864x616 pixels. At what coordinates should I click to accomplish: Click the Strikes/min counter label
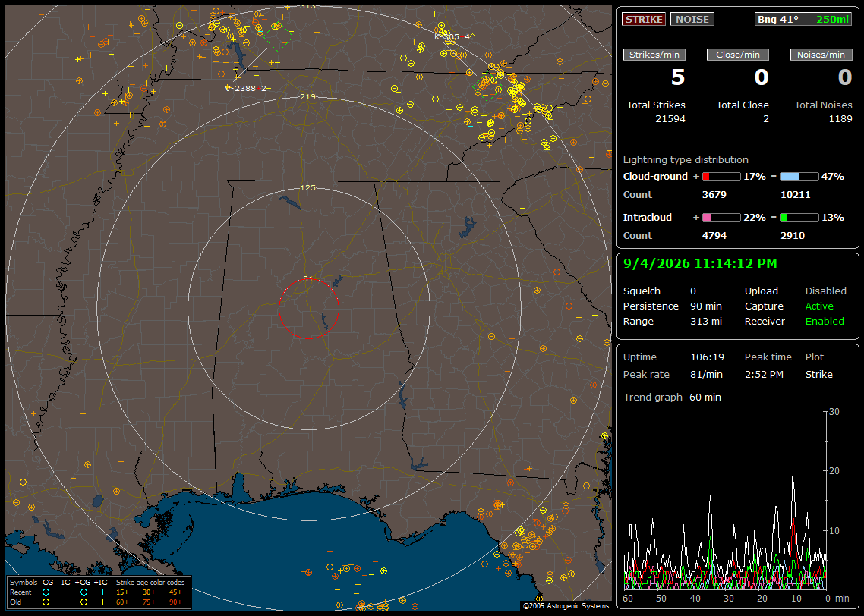(654, 55)
